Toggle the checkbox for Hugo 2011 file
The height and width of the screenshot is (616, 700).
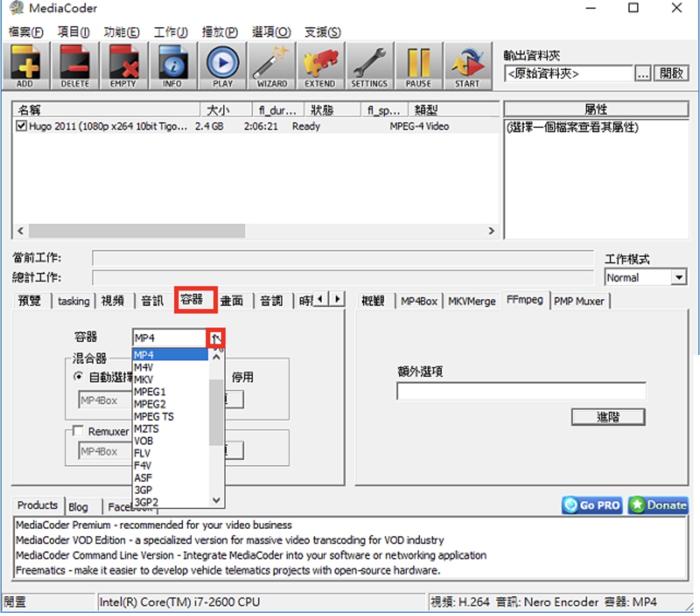[x=21, y=126]
